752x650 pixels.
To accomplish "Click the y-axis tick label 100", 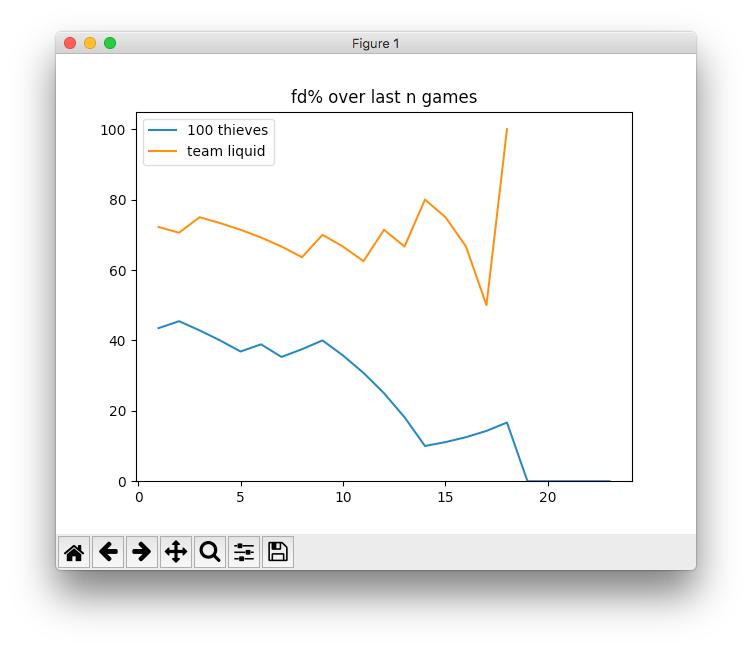I will tap(113, 130).
